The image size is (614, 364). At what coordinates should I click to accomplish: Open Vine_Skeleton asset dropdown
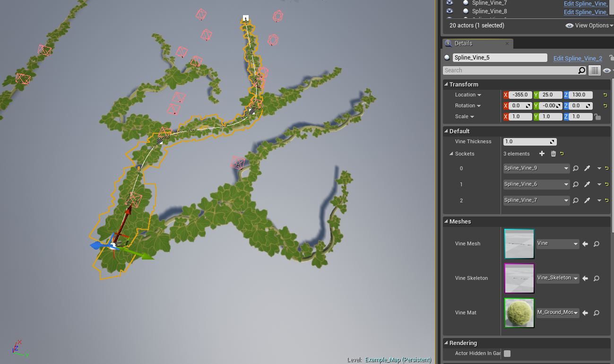coord(558,278)
